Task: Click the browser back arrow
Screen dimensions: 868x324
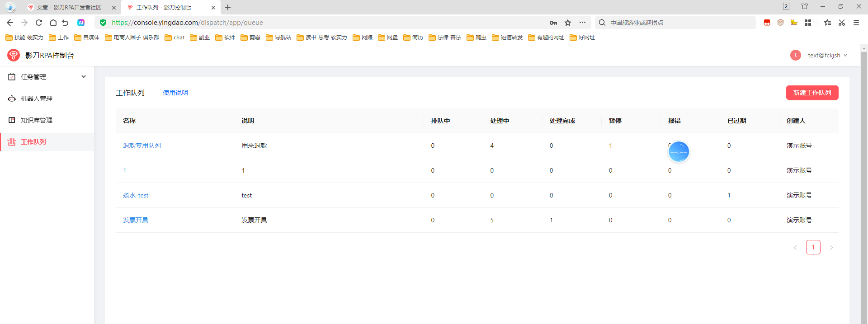Action: pyautogui.click(x=10, y=23)
